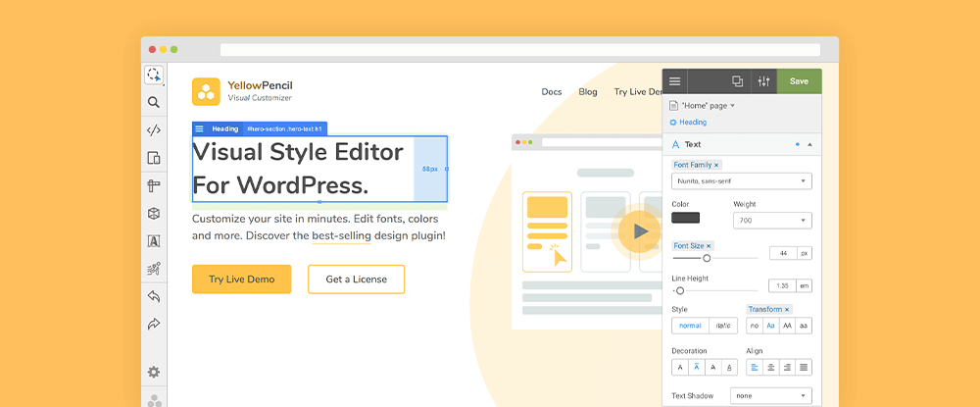Open the hamburger menu in editor panel
This screenshot has height=407, width=980.
click(675, 81)
